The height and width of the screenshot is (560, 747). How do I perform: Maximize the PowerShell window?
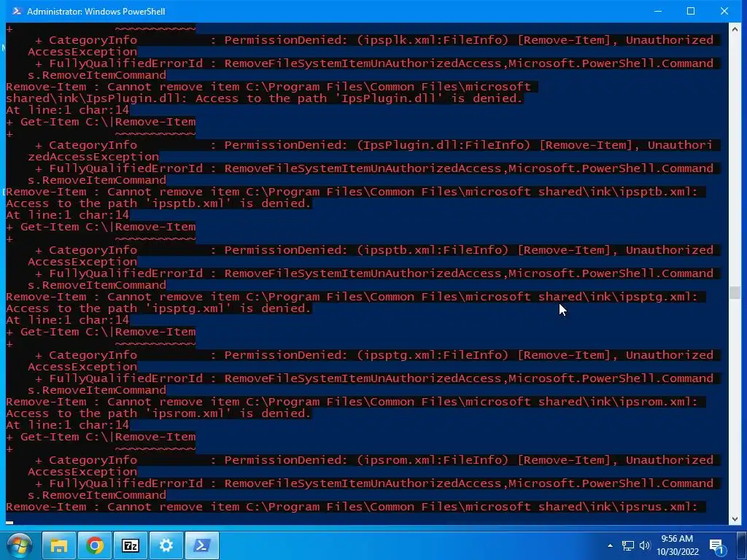[x=691, y=11]
